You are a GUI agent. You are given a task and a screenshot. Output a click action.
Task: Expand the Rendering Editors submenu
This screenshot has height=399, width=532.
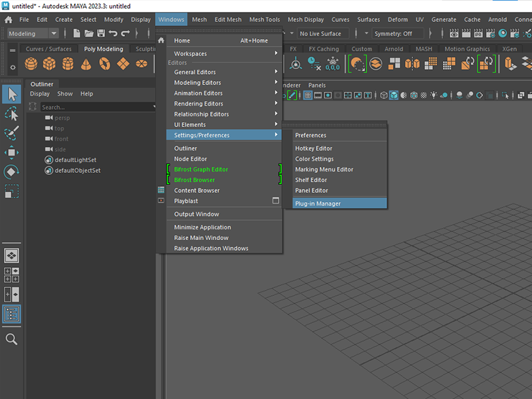click(224, 104)
